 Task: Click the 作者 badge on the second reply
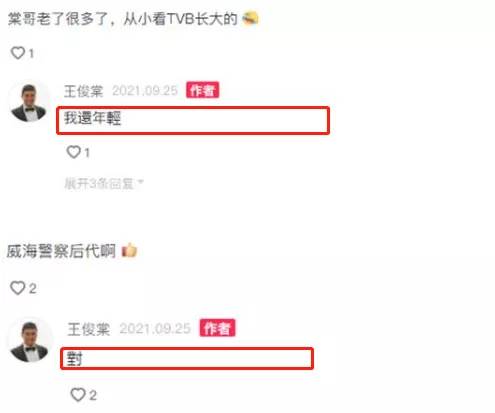click(217, 328)
